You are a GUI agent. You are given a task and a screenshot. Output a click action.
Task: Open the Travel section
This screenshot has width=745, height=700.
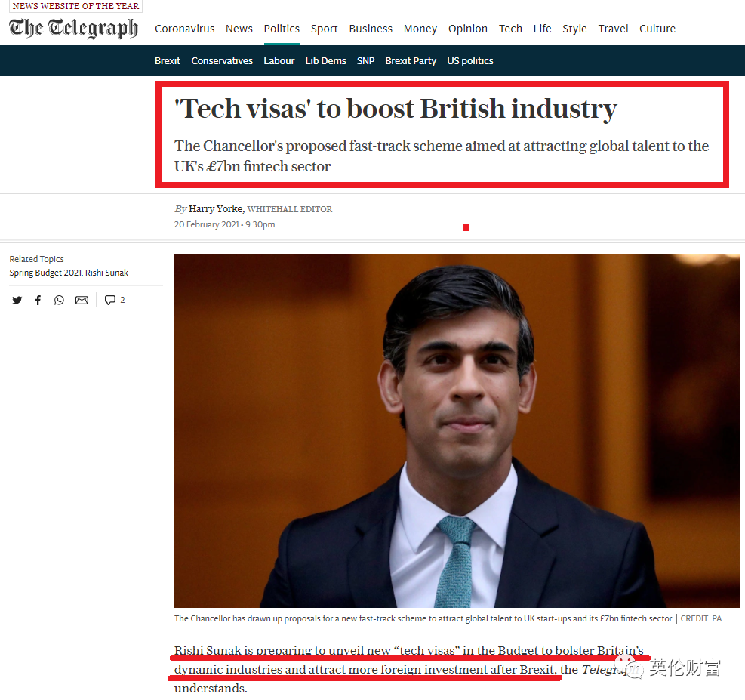pos(613,29)
